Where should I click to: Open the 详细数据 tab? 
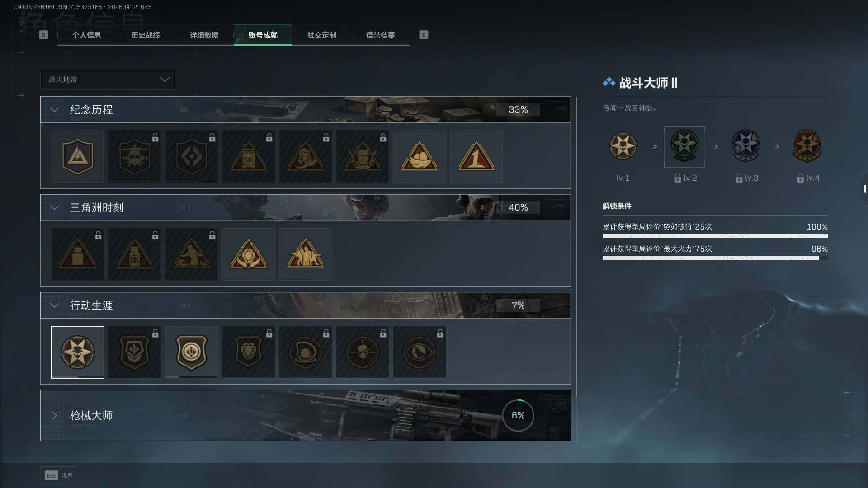pyautogui.click(x=204, y=35)
